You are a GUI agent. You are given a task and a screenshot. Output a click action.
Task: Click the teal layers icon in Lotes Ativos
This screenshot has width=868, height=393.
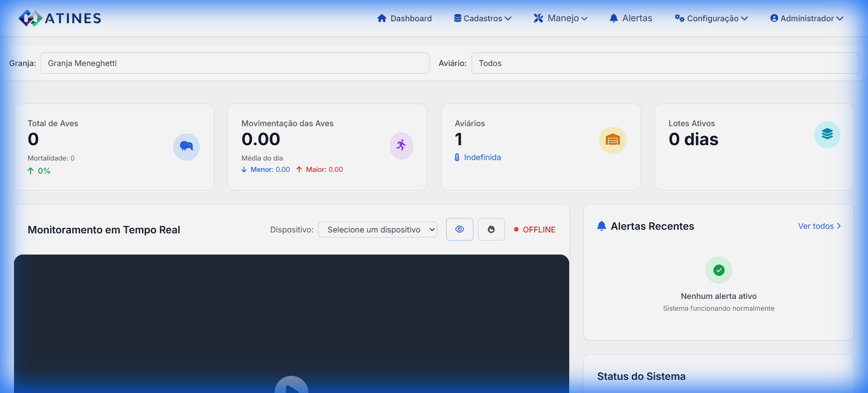click(x=827, y=134)
